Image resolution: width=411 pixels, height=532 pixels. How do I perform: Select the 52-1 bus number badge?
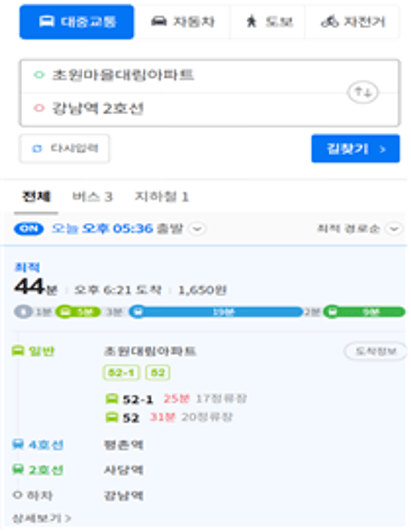tap(121, 373)
